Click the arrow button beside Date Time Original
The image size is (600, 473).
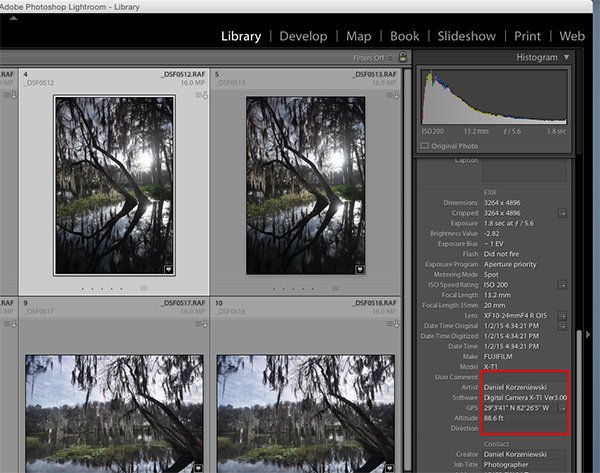click(563, 326)
